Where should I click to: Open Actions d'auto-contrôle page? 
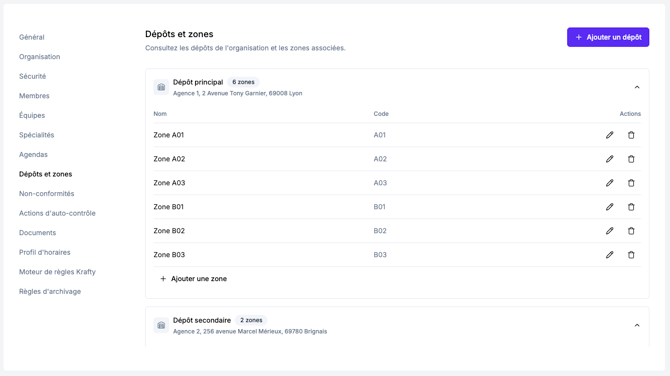(57, 213)
